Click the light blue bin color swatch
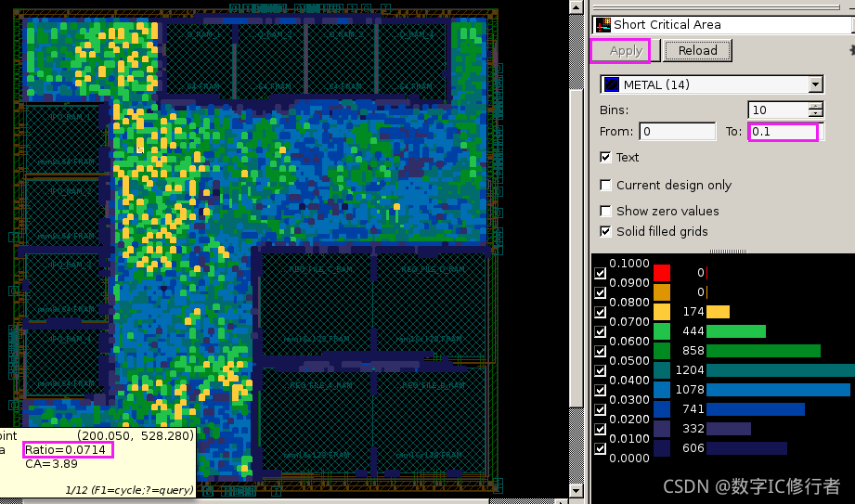Screen dimensions: 855x504 coord(661,390)
